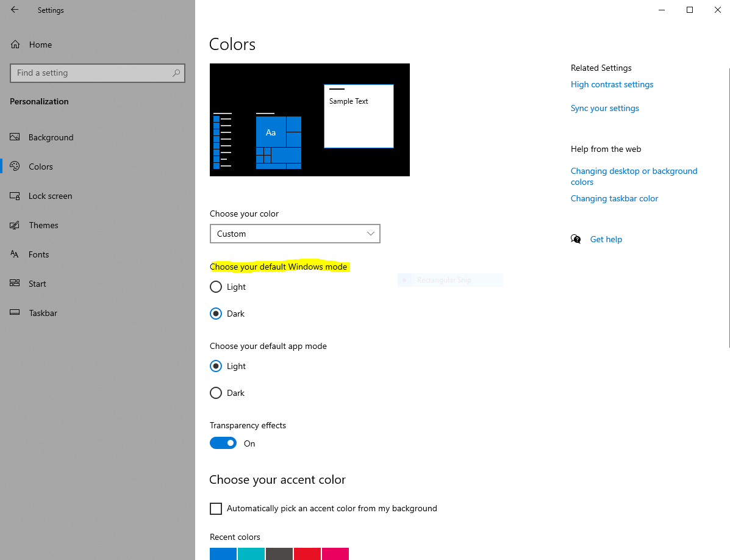Click the Get help link
This screenshot has height=560, width=730.
click(606, 239)
